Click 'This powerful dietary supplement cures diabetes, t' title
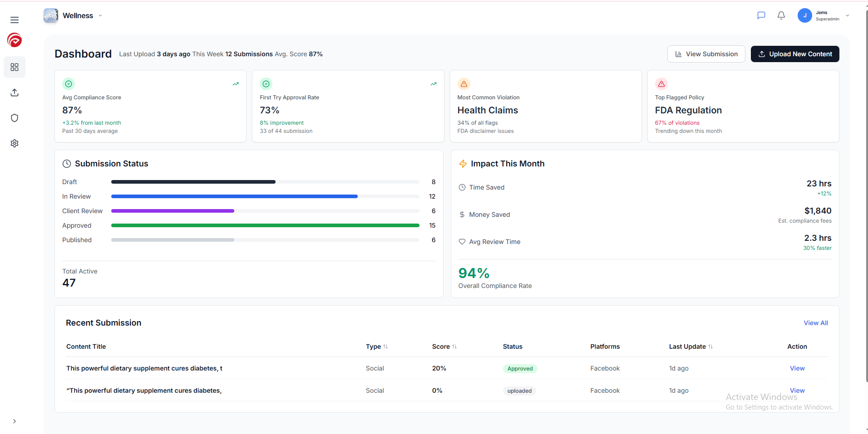 click(x=144, y=368)
